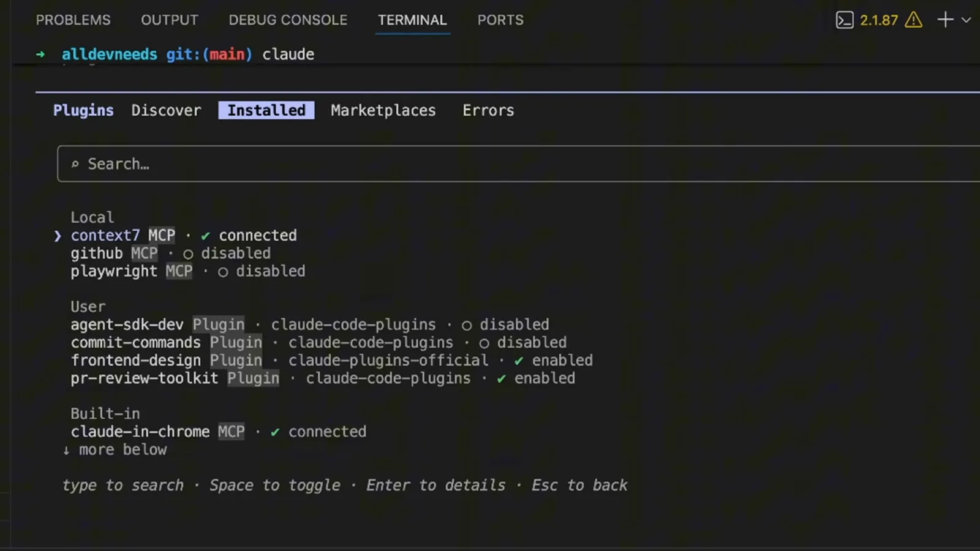The image size is (980, 551).
Task: Click the 'more below' down arrow indicator
Action: [x=66, y=451]
